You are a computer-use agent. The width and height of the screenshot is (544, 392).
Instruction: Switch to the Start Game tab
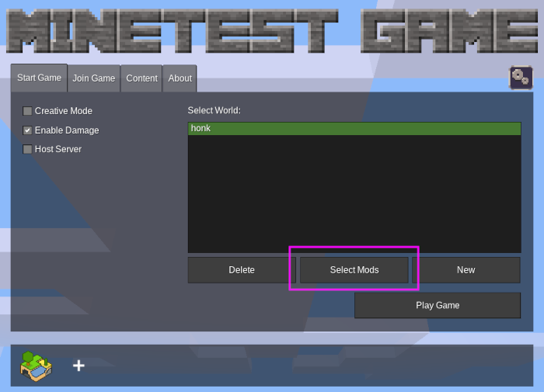[x=39, y=78]
